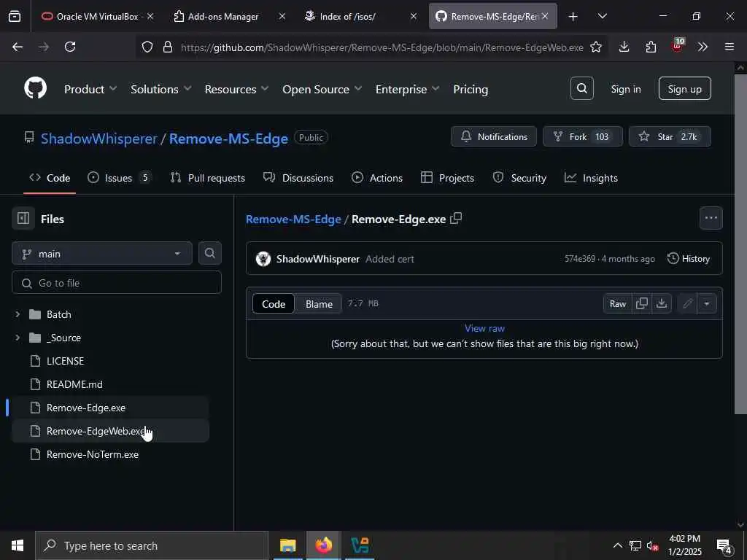Screen dimensions: 747x560
Task: Open Firefox View icon at top-left
Action: (x=15, y=16)
